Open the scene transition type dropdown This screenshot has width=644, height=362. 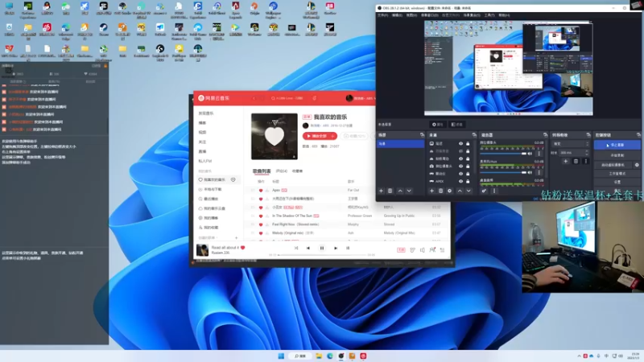coord(571,144)
